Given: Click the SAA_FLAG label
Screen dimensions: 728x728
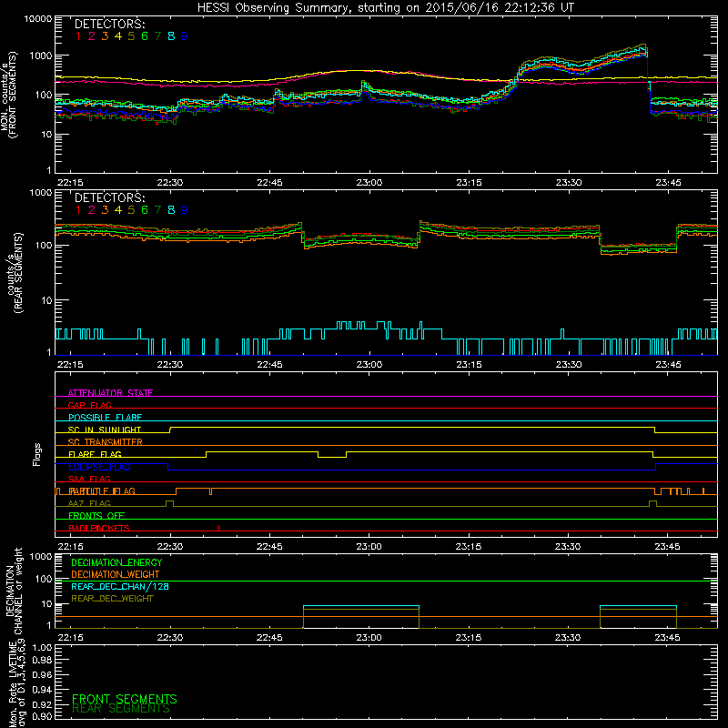Looking at the screenshot, I should [x=89, y=479].
